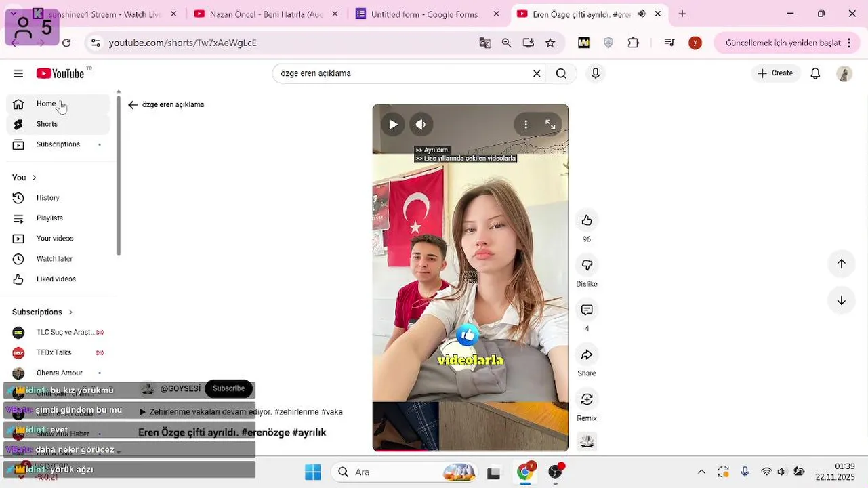The image size is (868, 488).
Task: Open TEDx Talks channel subscription
Action: click(x=58, y=353)
